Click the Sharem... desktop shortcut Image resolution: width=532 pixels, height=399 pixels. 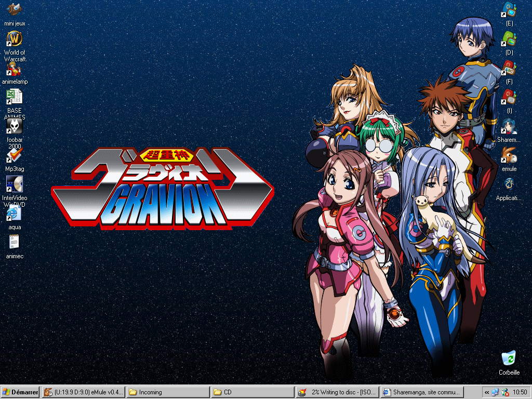point(509,131)
